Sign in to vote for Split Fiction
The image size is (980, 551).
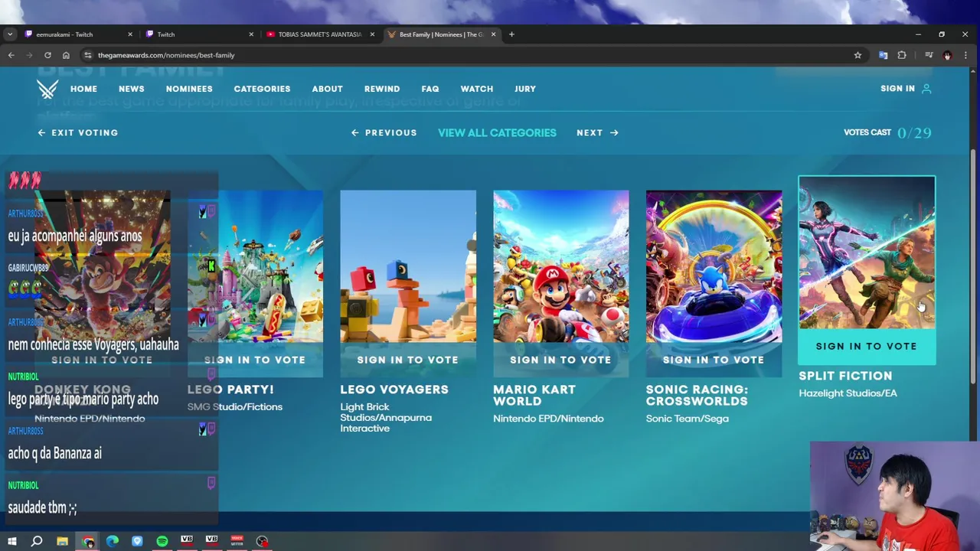[867, 347]
